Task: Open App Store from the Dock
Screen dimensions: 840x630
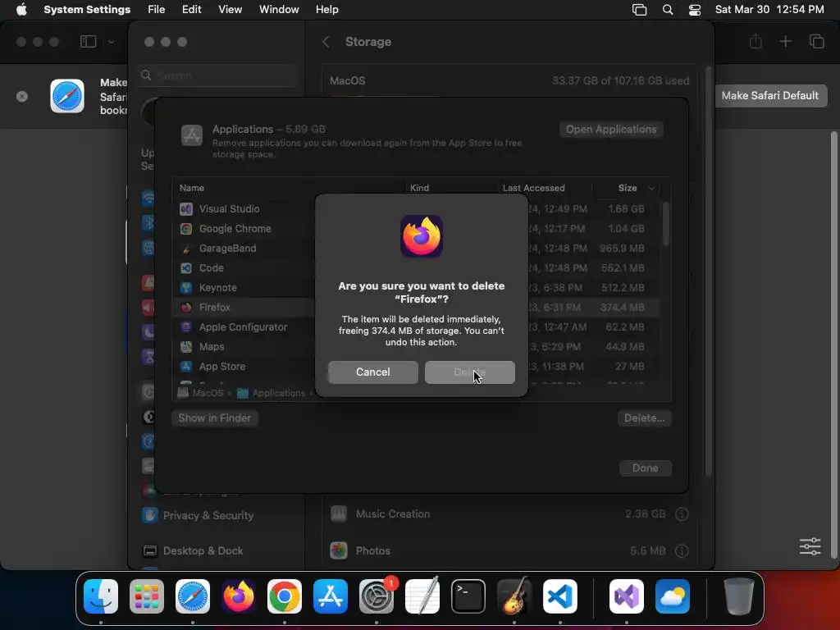Action: pyautogui.click(x=331, y=596)
